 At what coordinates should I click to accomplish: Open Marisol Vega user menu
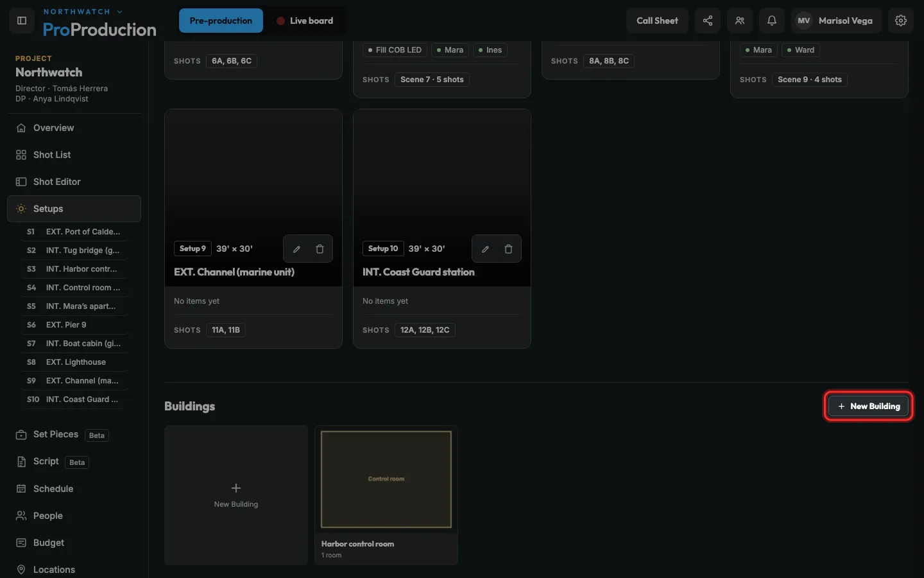click(x=836, y=21)
